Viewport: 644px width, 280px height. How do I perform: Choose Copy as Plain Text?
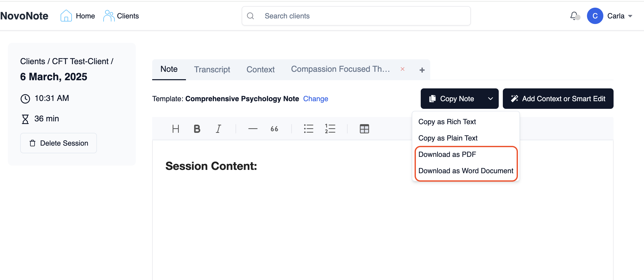[x=448, y=138]
